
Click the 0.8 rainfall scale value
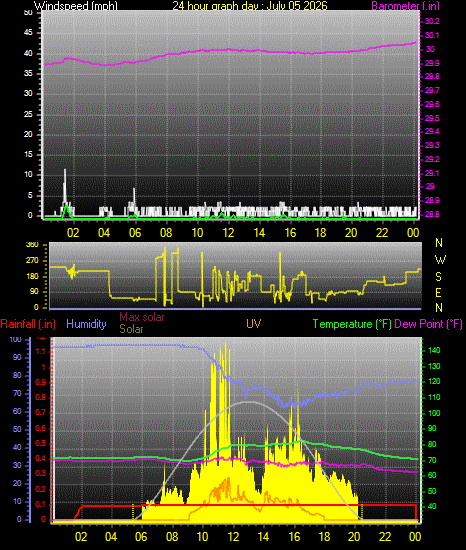pos(41,398)
